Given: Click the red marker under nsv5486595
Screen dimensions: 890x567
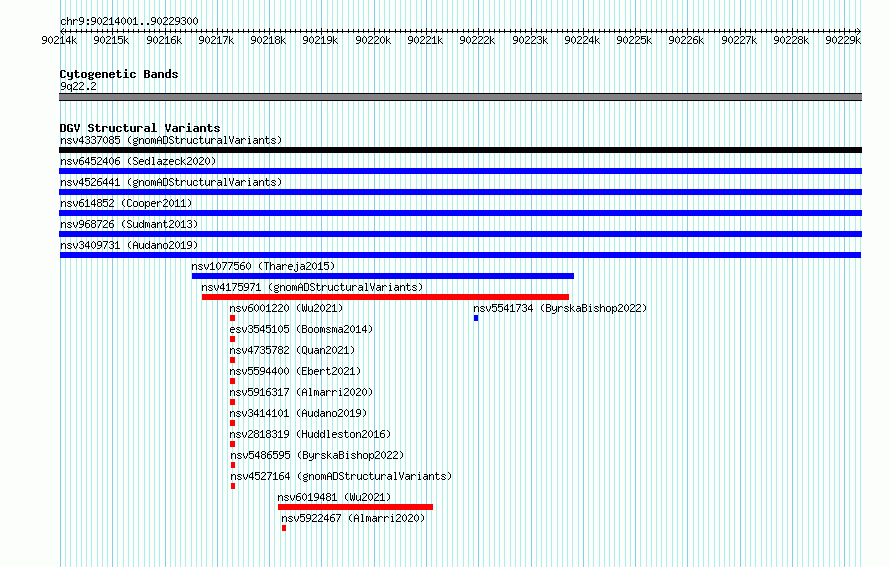Looking at the screenshot, I should 233,465.
